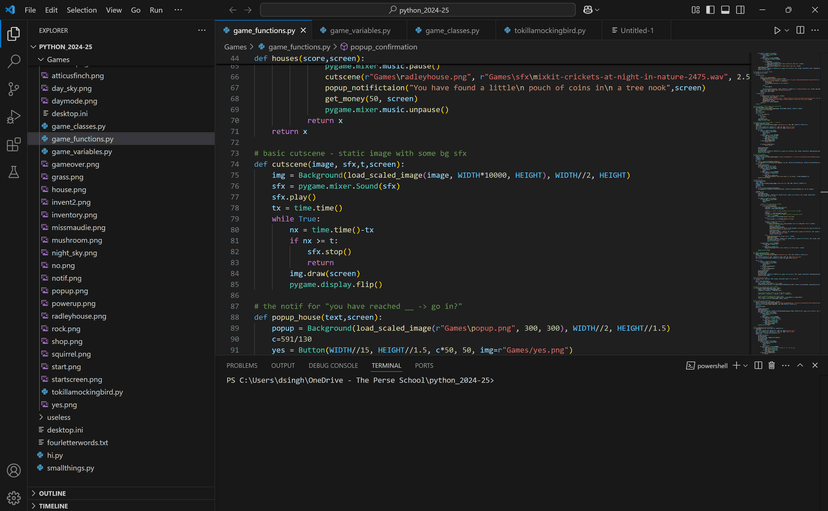Toggle the bottom panel visibility
828x511 pixels.
pos(724,10)
